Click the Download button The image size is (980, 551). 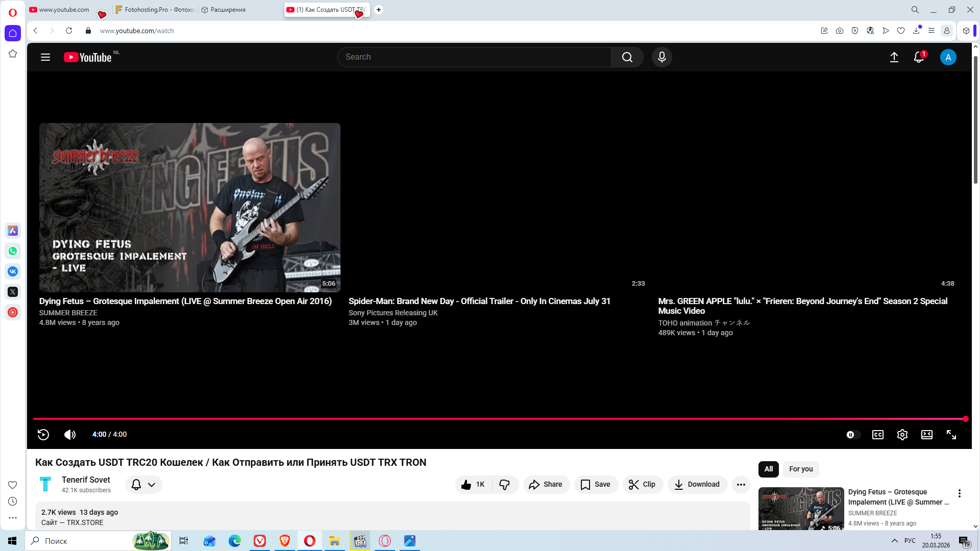coord(697,485)
